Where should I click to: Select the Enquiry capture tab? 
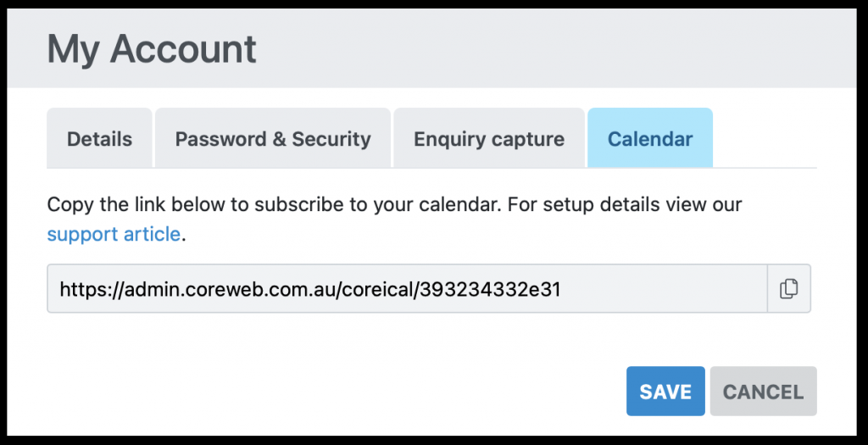click(489, 139)
